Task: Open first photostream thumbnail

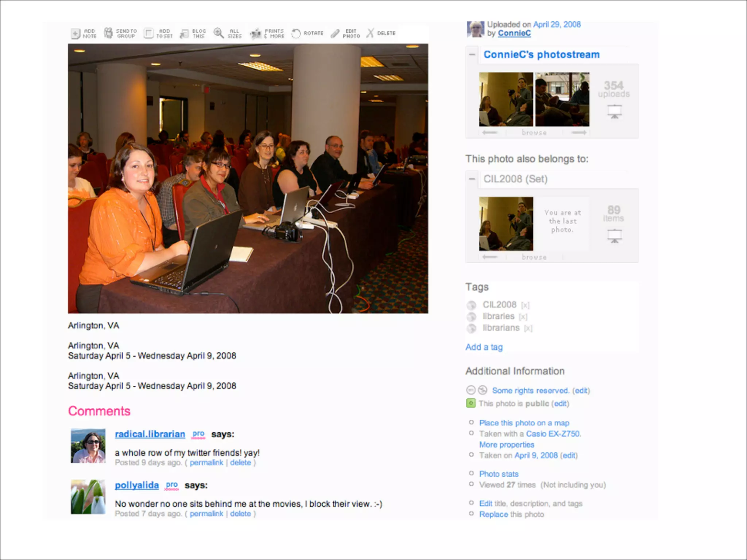Action: (506, 99)
